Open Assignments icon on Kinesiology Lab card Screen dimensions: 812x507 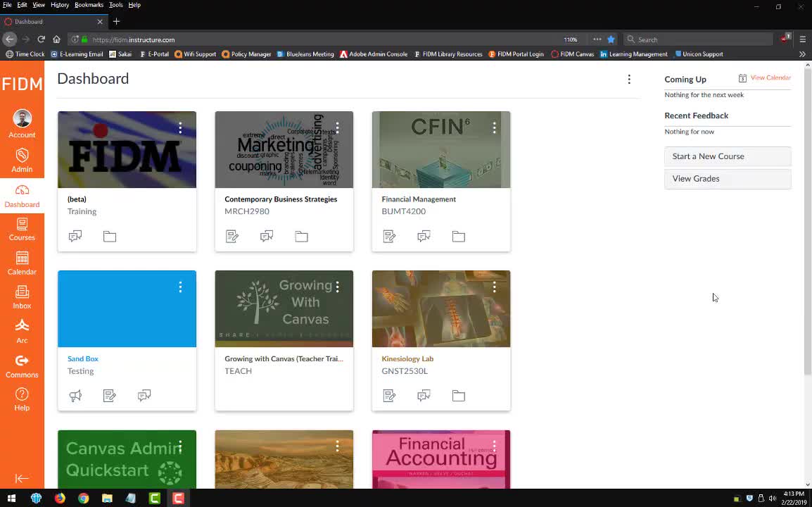coord(389,396)
